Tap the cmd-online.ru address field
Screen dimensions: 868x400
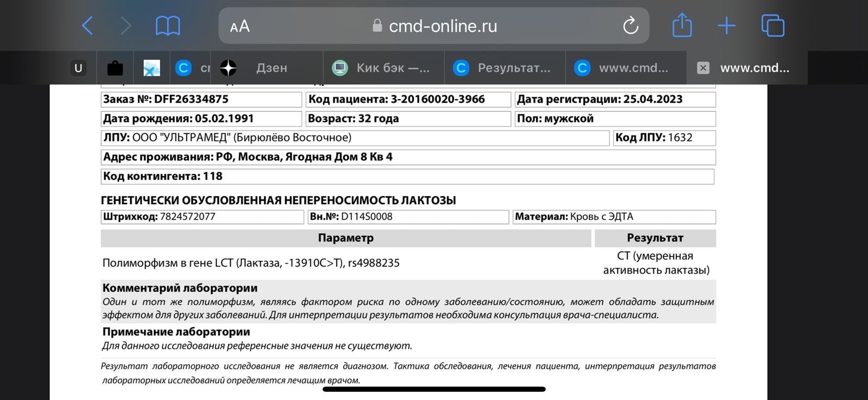(443, 26)
